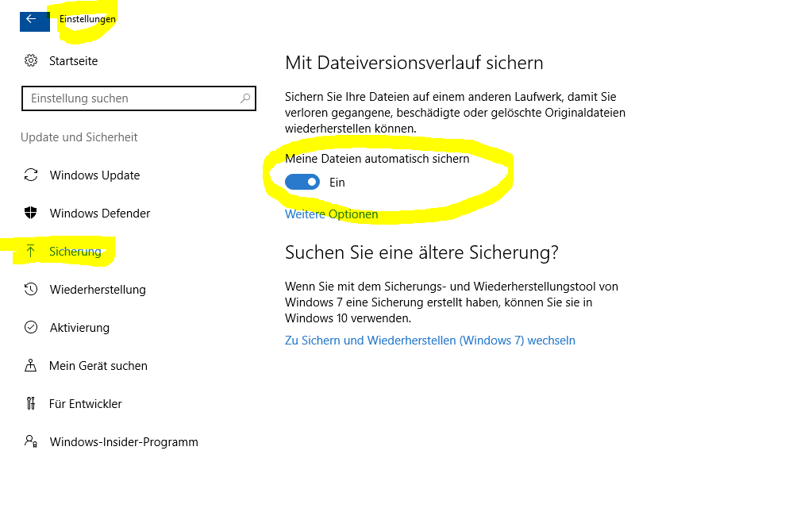
Task: Click the Einstellungen window title
Action: (87, 19)
